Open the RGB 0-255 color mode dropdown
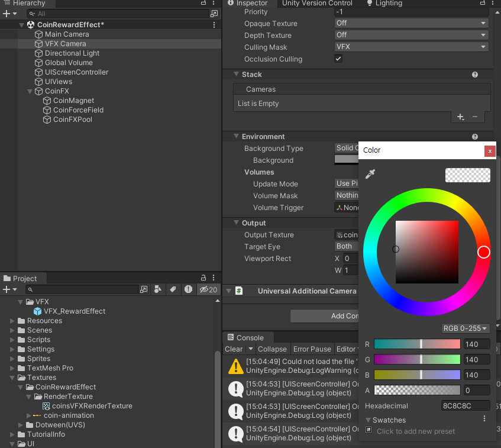The image size is (501, 448). click(x=466, y=328)
